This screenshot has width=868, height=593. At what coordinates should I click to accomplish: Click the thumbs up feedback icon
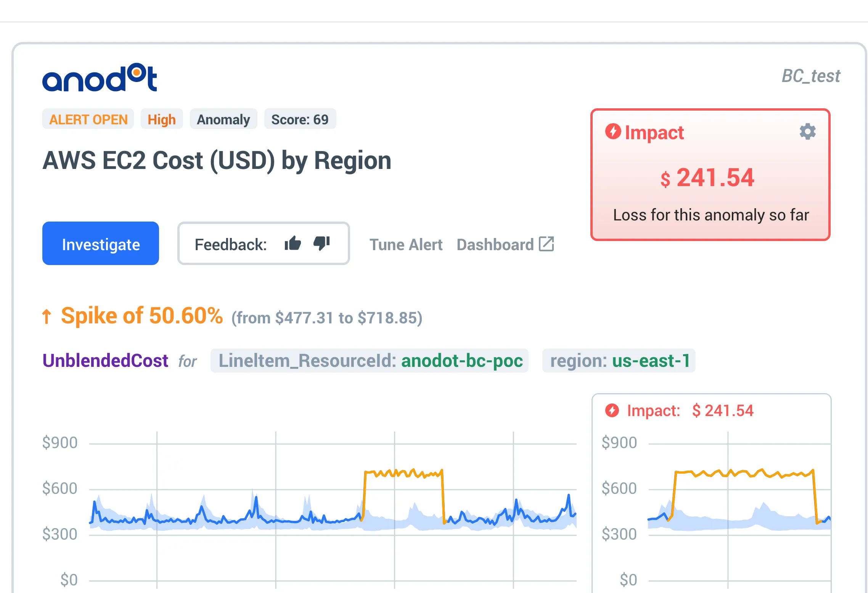click(293, 243)
